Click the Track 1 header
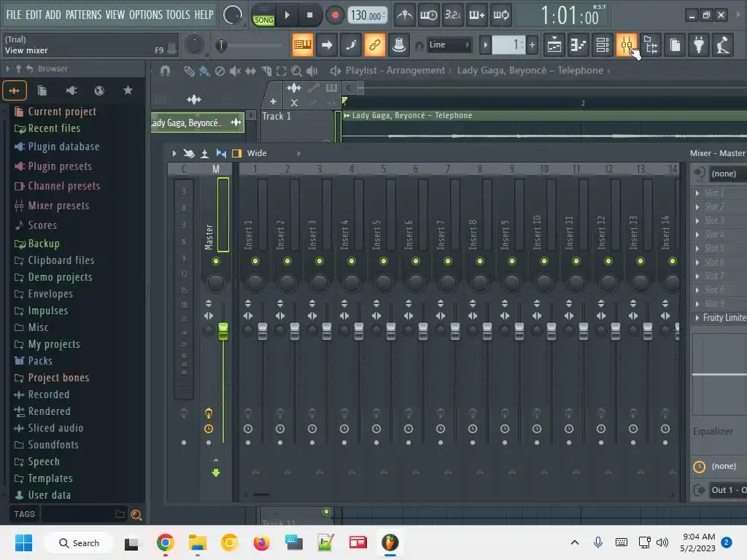The height and width of the screenshot is (560, 747). (298, 125)
